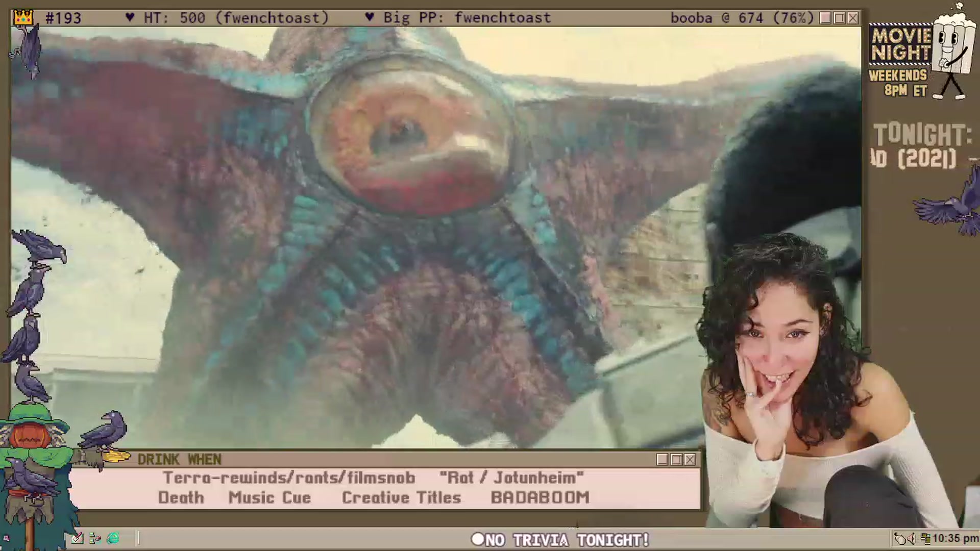Click the heart icon before HT: 500

[130, 17]
